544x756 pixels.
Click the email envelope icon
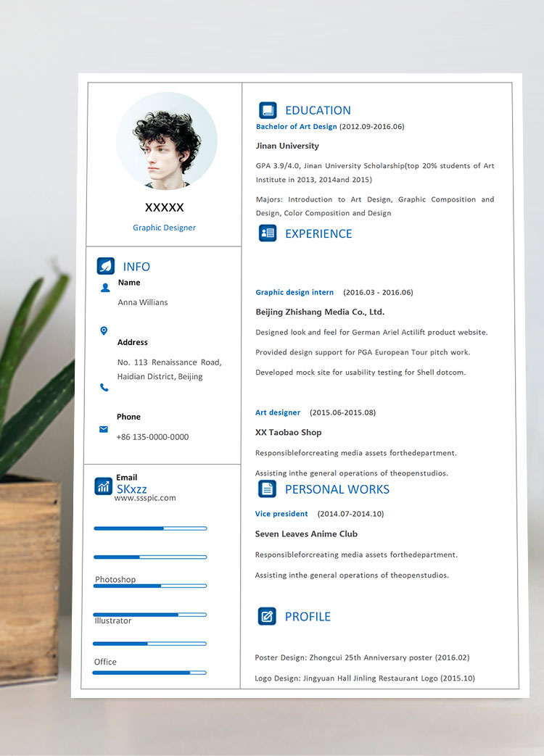pos(104,429)
